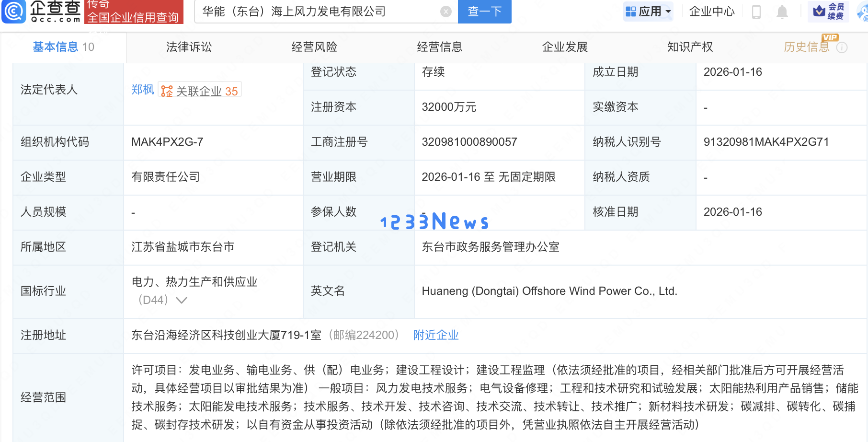Expand the D44 industry classification details
Image resolution: width=868 pixels, height=442 pixels.
click(181, 300)
